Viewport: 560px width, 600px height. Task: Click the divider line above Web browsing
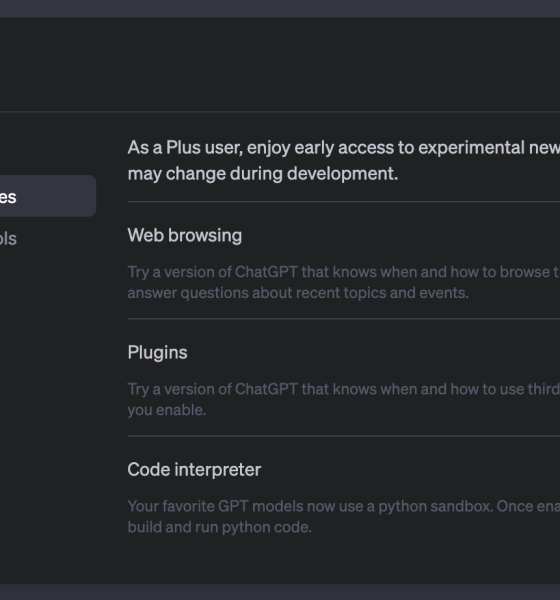click(x=343, y=201)
